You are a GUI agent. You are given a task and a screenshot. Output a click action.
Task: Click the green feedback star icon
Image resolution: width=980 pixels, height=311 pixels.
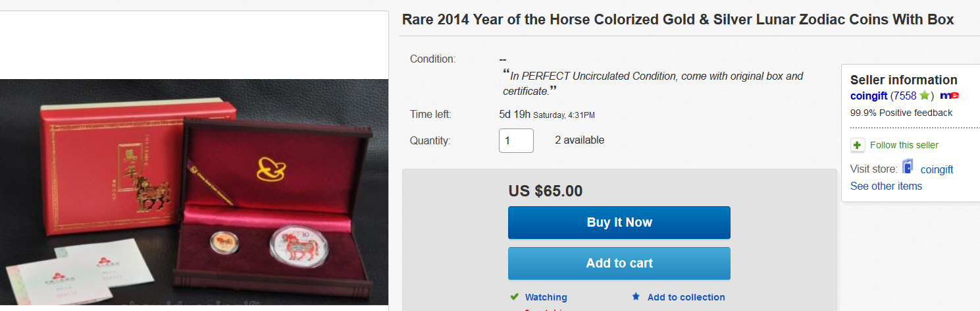tap(924, 96)
